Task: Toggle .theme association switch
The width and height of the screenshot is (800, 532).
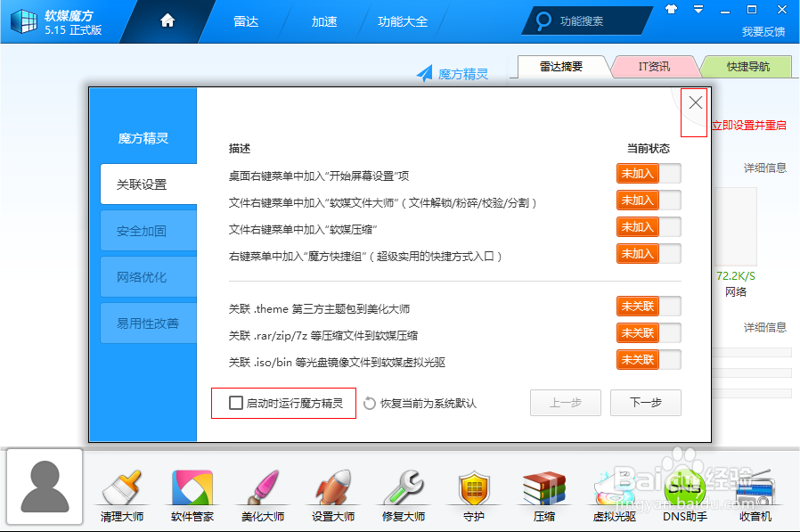Action: pos(649,307)
